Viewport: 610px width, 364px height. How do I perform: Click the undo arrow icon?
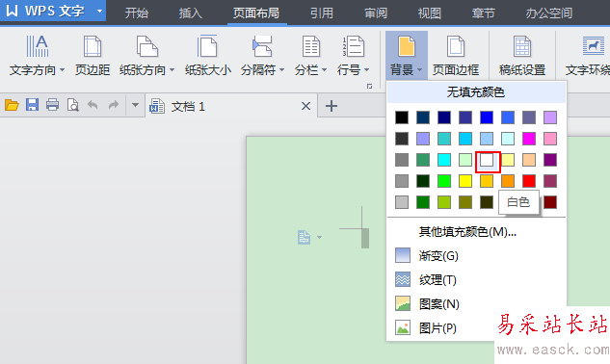93,105
